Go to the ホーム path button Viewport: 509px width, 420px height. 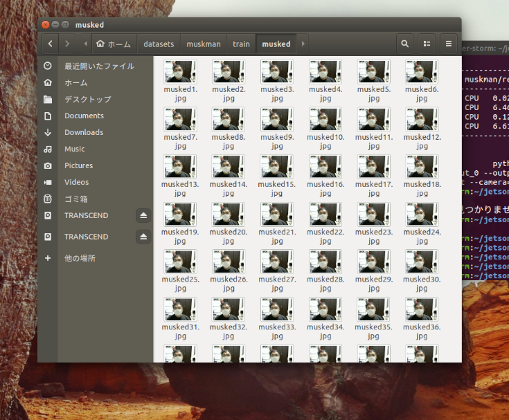(114, 44)
